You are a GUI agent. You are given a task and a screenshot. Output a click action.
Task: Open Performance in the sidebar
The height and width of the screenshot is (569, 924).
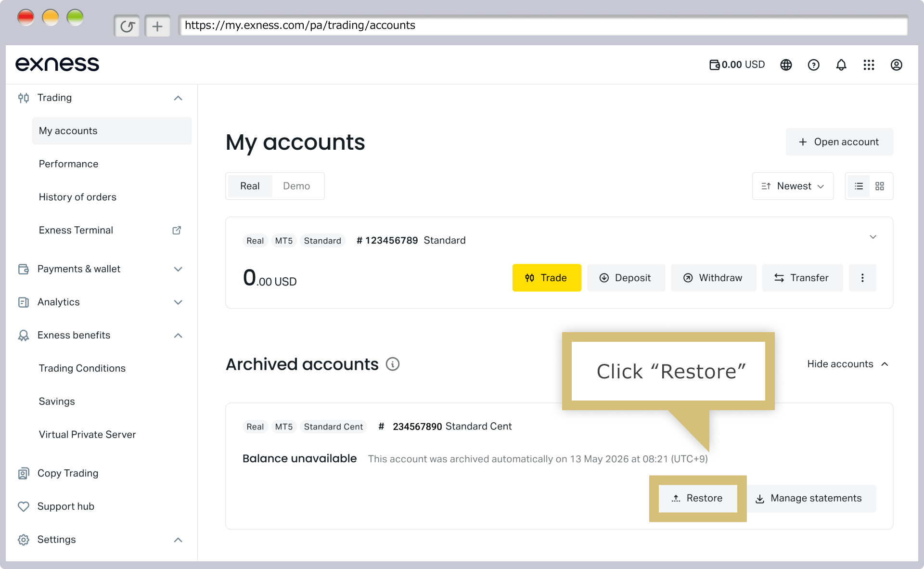click(68, 164)
